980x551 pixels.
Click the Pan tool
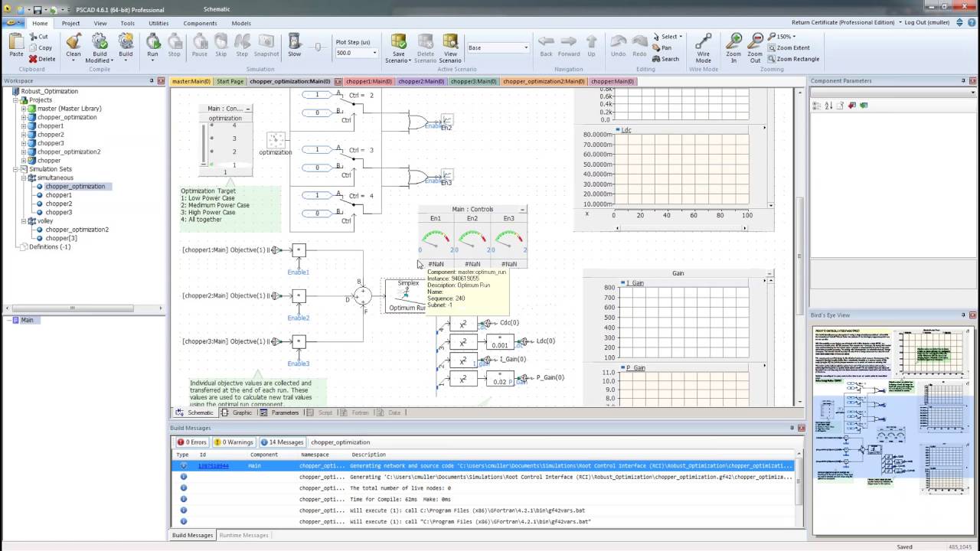661,47
